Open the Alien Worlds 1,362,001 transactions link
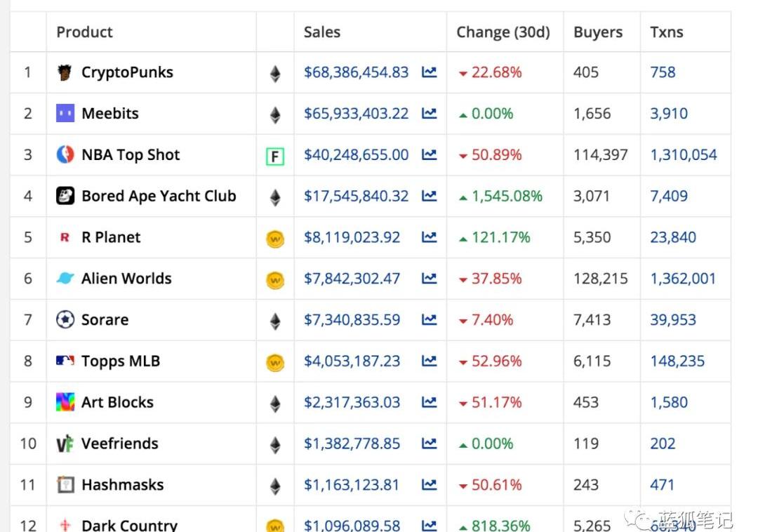Viewport: 758px width, 532px height. (x=683, y=279)
